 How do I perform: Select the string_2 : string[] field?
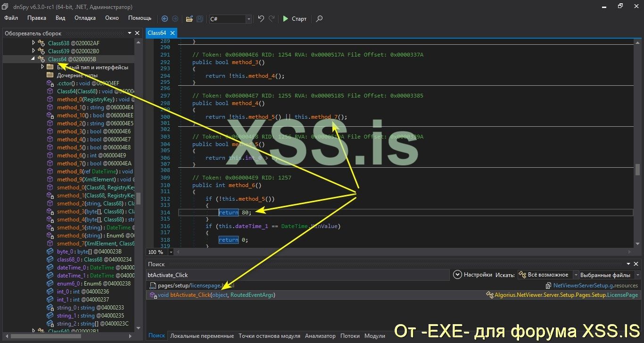pyautogui.click(x=88, y=324)
